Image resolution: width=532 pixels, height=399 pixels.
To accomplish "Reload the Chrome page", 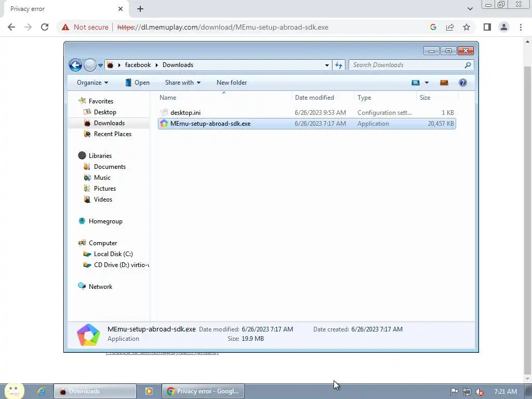I will point(45,27).
